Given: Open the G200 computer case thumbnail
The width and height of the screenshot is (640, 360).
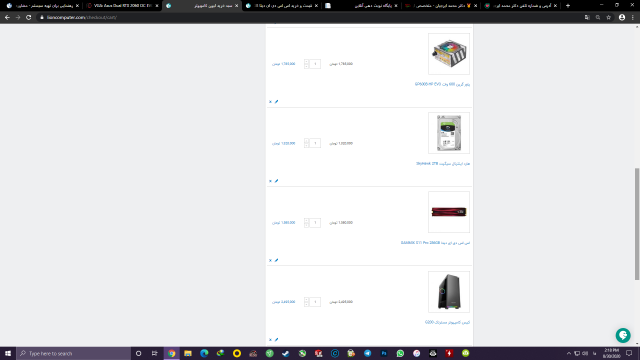Looking at the screenshot, I should (449, 292).
